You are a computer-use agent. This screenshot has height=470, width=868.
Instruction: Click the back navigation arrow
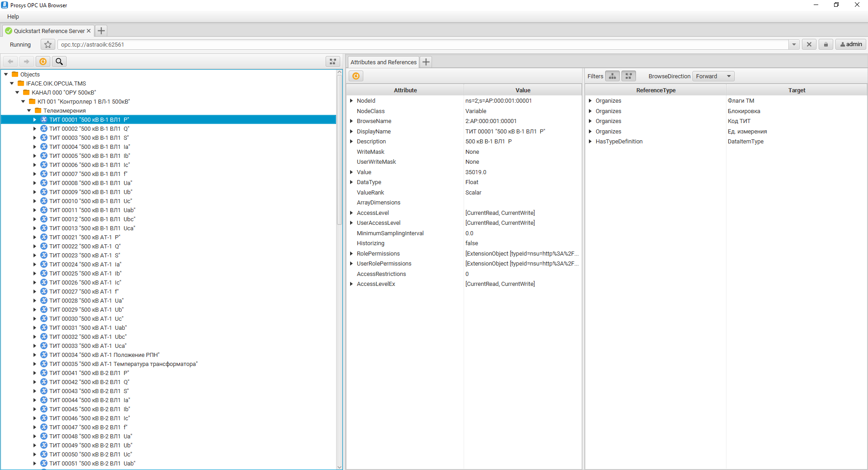pos(10,61)
